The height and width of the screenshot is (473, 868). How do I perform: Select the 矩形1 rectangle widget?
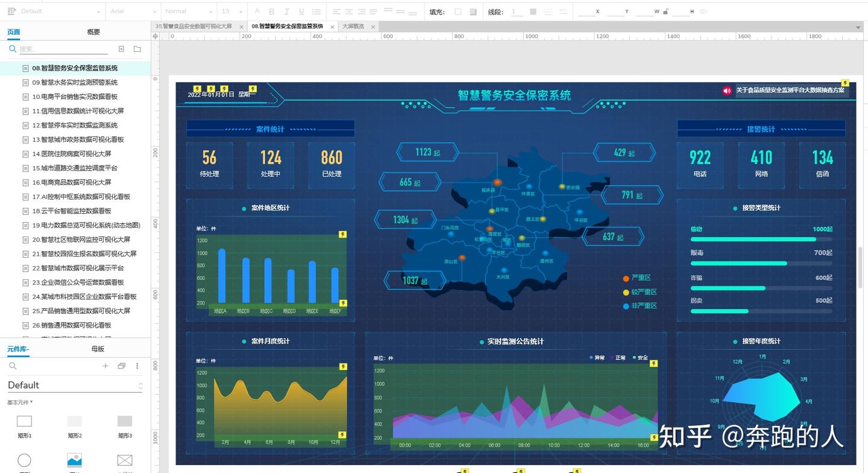click(x=24, y=421)
